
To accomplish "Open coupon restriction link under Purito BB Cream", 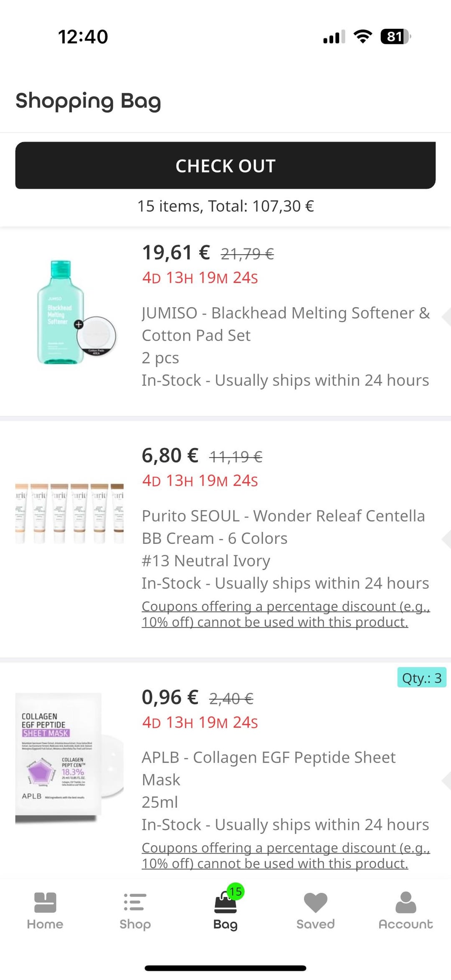I will click(x=286, y=614).
